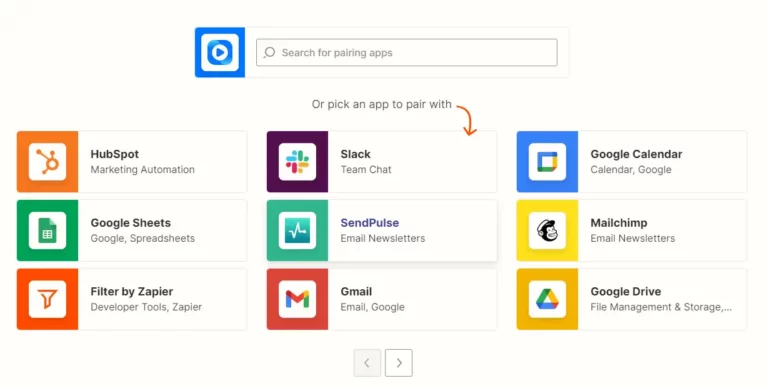The width and height of the screenshot is (768, 386).
Task: Open the Google Drive title link
Action: [x=625, y=291]
